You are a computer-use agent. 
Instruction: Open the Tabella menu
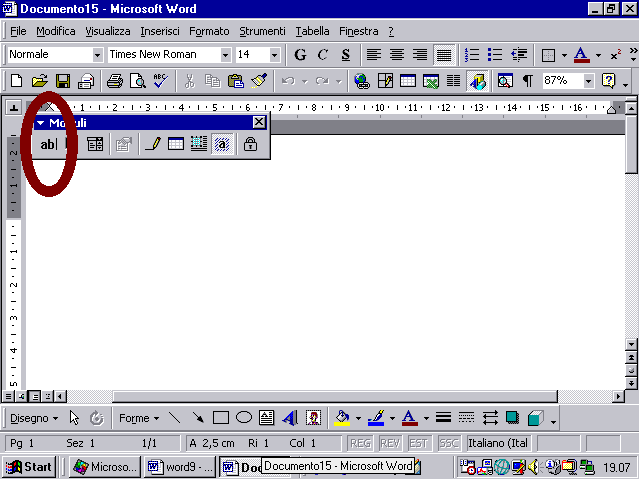(312, 31)
